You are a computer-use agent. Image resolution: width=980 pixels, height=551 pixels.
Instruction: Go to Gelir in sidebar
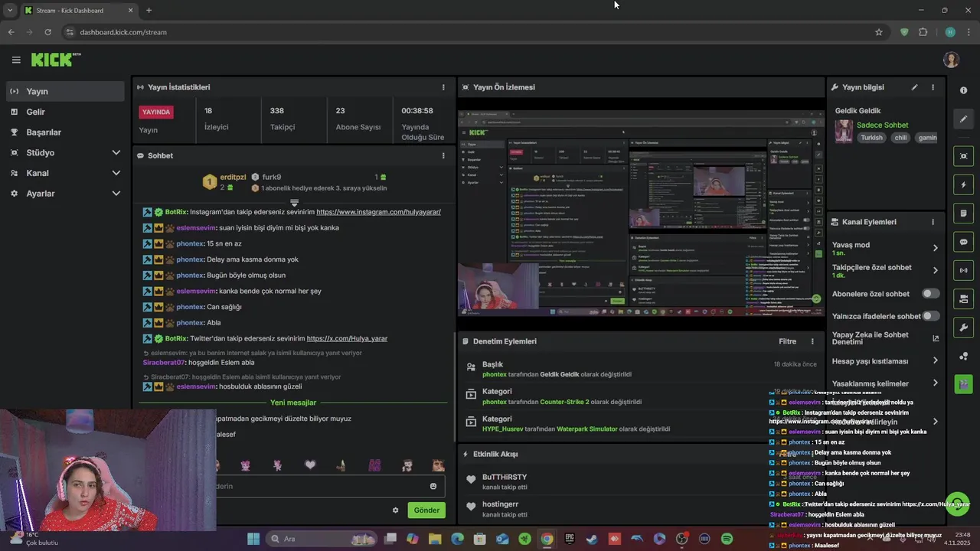(x=64, y=112)
